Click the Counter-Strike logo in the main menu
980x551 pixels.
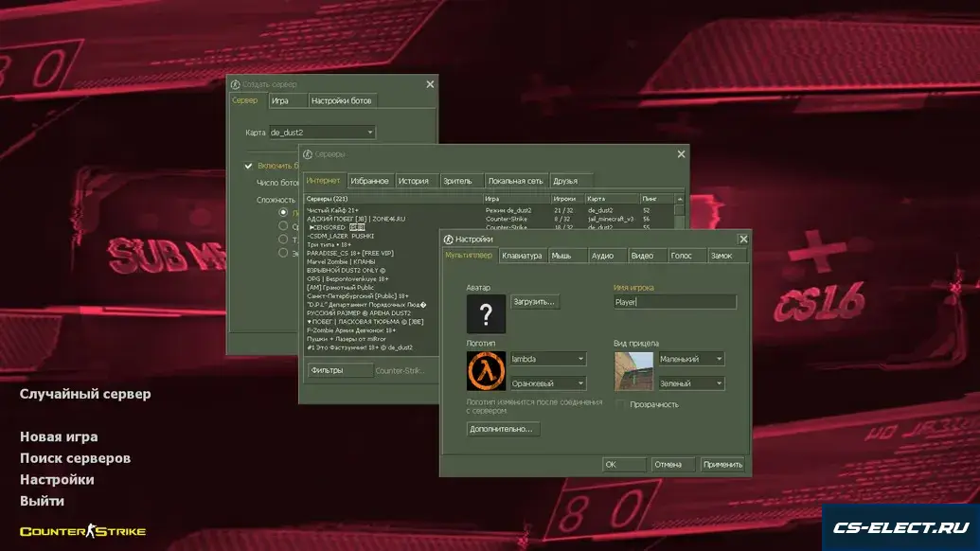82,531
